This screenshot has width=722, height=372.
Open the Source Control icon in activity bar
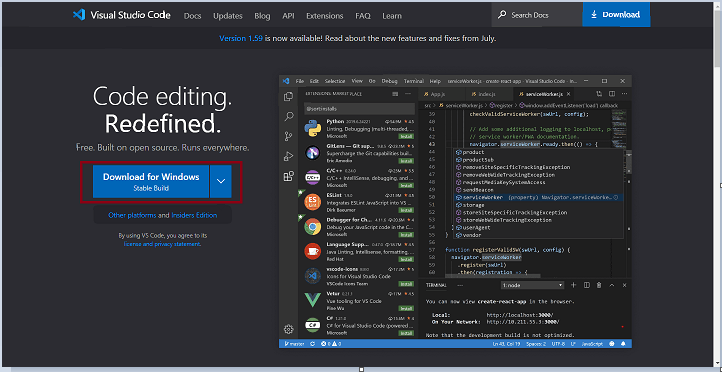click(x=289, y=136)
